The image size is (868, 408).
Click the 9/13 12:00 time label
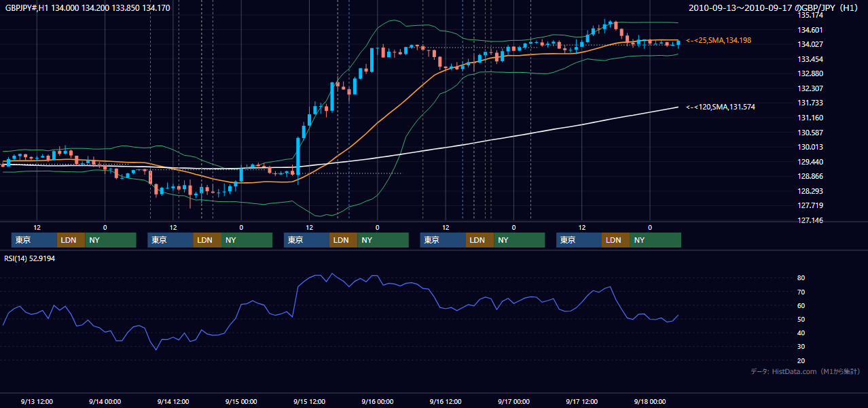click(37, 401)
